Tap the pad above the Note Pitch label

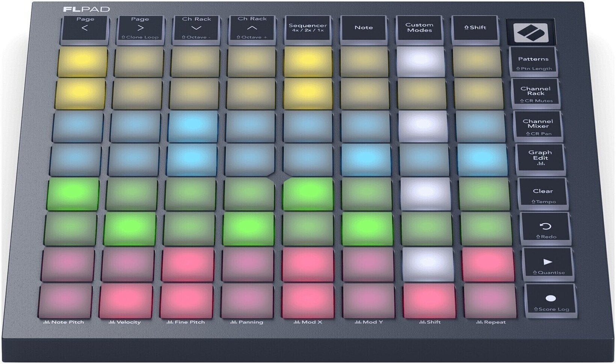pyautogui.click(x=65, y=301)
